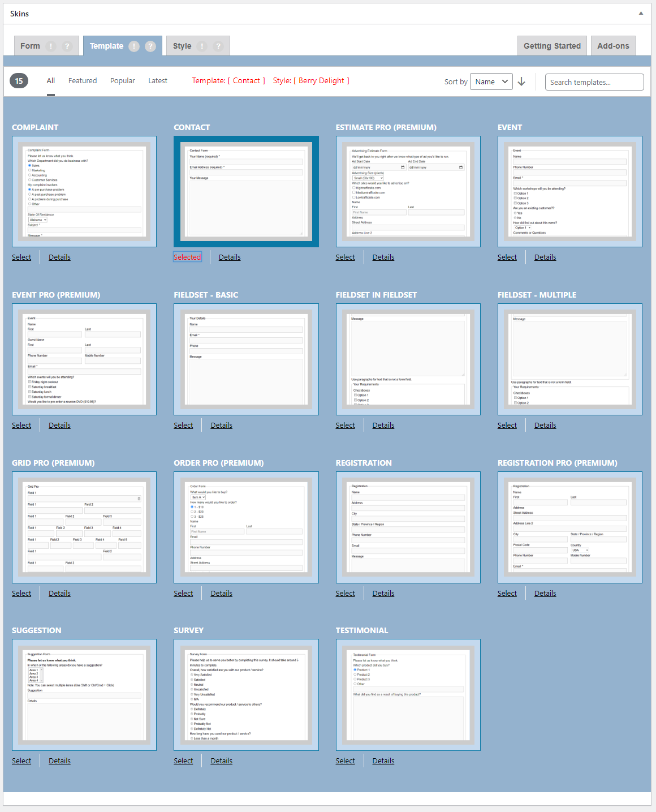Click the question mark icon on the Style tab
Screen dimensions: 656x812
(218, 46)
